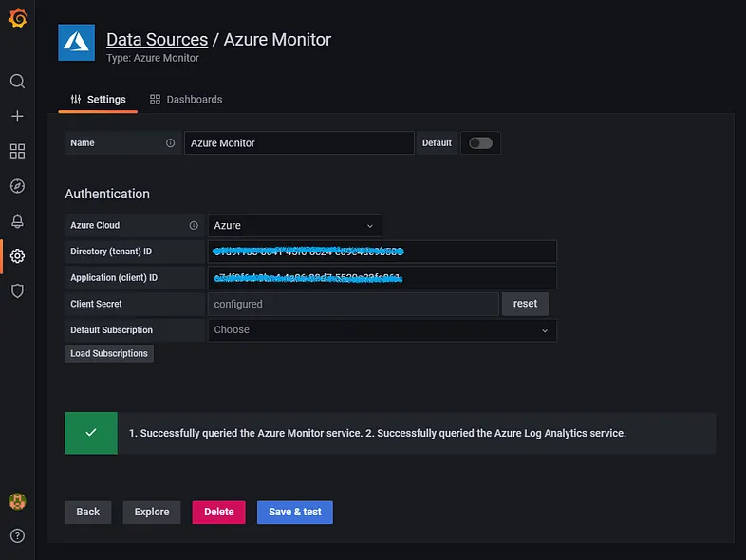The width and height of the screenshot is (746, 560).
Task: Click the info icon next to Name
Action: coord(170,143)
